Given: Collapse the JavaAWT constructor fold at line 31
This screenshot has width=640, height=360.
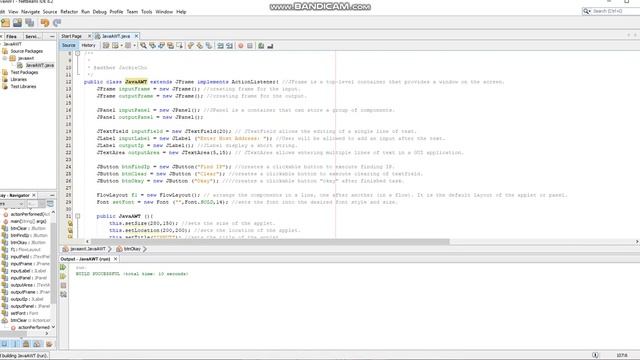Looking at the screenshot, I should pyautogui.click(x=78, y=216).
